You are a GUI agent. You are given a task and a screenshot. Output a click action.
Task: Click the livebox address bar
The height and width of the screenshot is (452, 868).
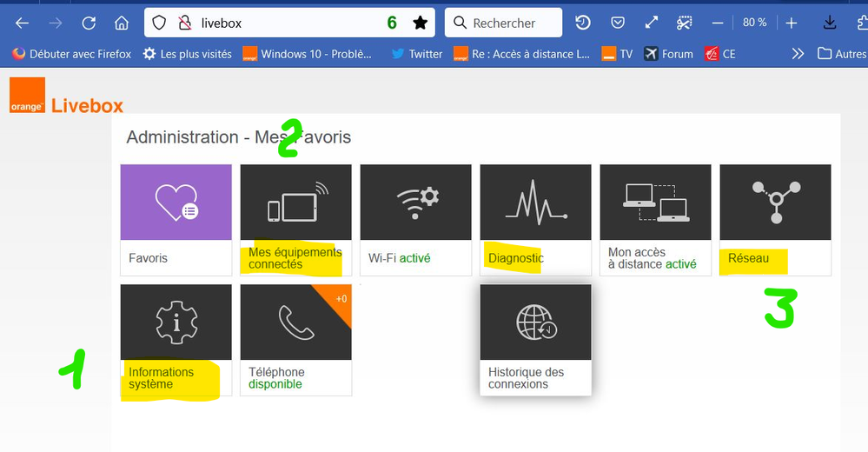tap(278, 23)
